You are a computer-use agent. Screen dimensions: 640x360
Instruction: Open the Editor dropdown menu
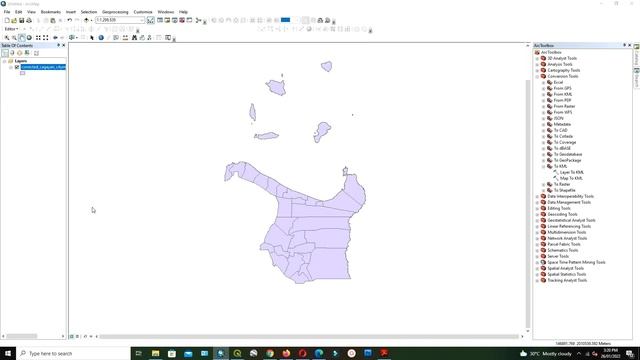(11, 29)
